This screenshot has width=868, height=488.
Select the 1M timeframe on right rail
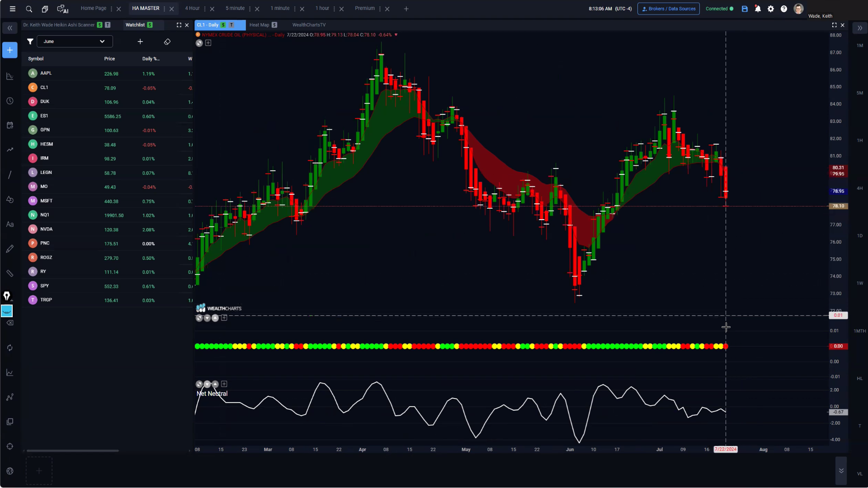pyautogui.click(x=860, y=46)
